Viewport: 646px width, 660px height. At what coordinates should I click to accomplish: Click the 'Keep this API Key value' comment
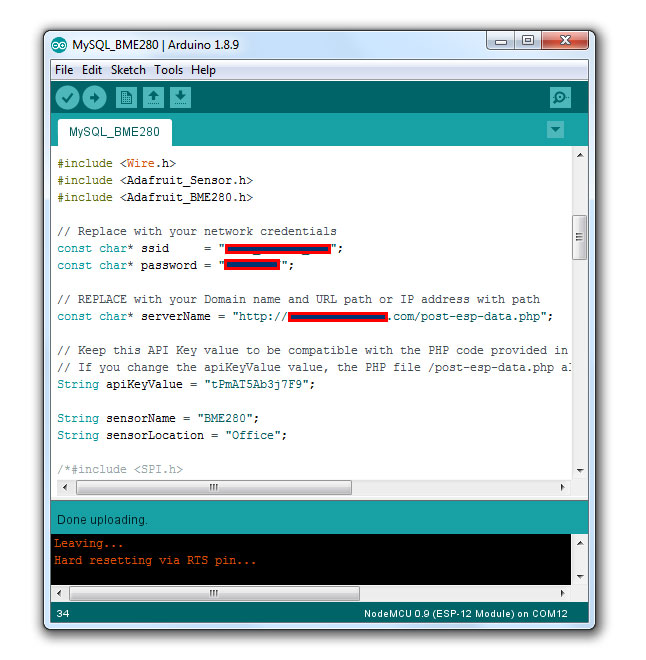click(x=313, y=350)
